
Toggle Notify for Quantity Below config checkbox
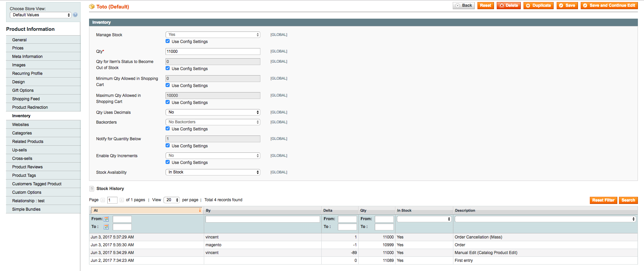[168, 145]
